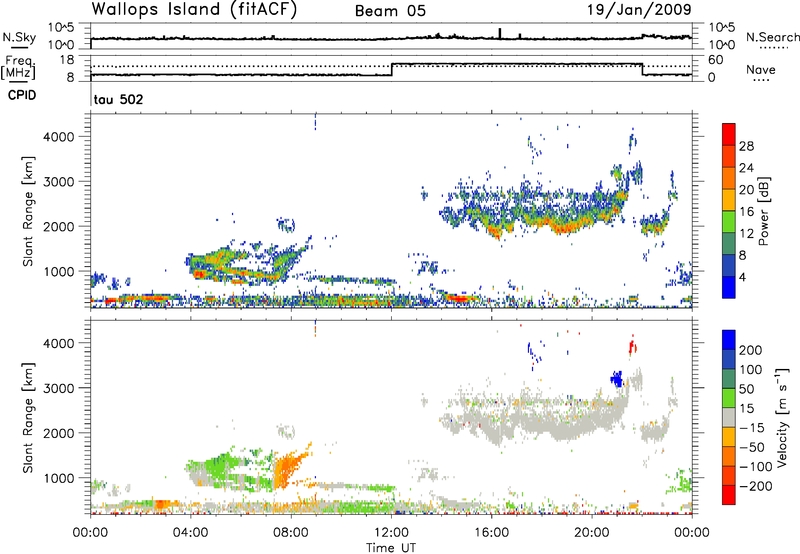The height and width of the screenshot is (554, 800).
Task: Click the "CPID" row label
Action: (22, 95)
